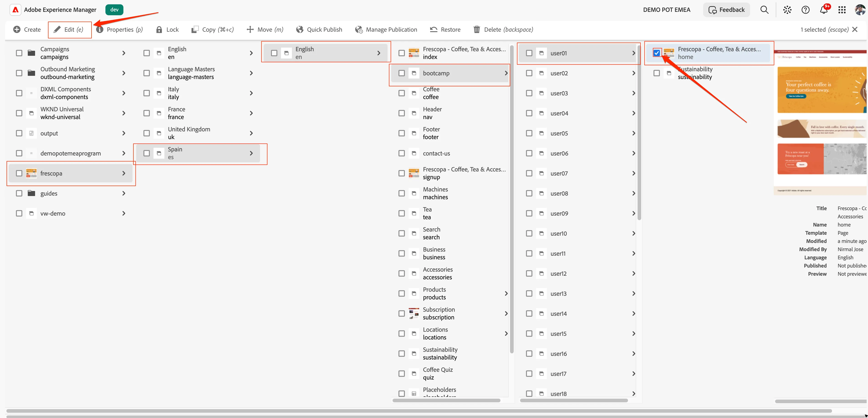
Task: Click the Lock padlock icon
Action: 159,30
